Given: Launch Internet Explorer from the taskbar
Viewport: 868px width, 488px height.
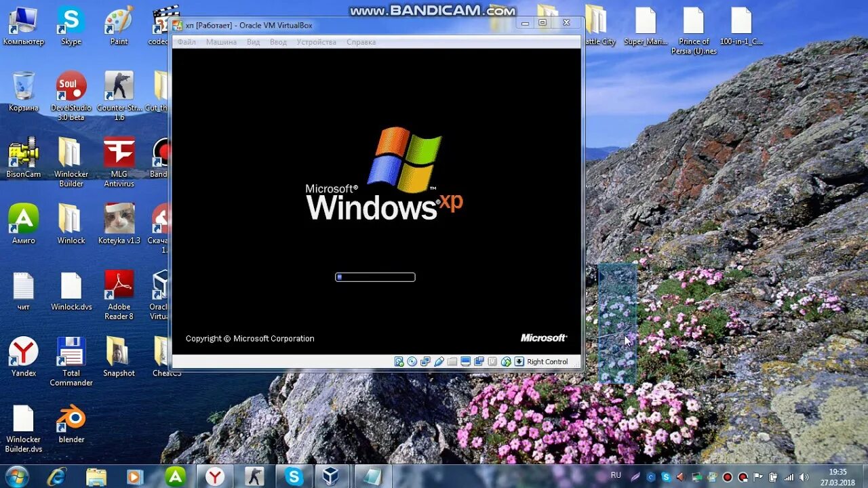Looking at the screenshot, I should [x=57, y=476].
